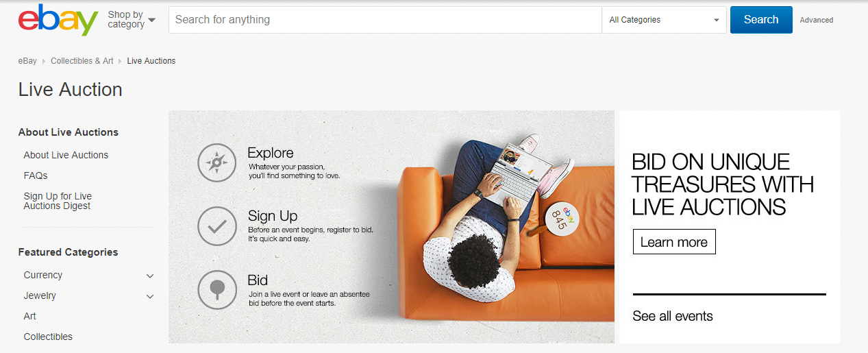Screen dimensions: 868x353
Task: Expand the Currency category chevron
Action: pos(150,276)
